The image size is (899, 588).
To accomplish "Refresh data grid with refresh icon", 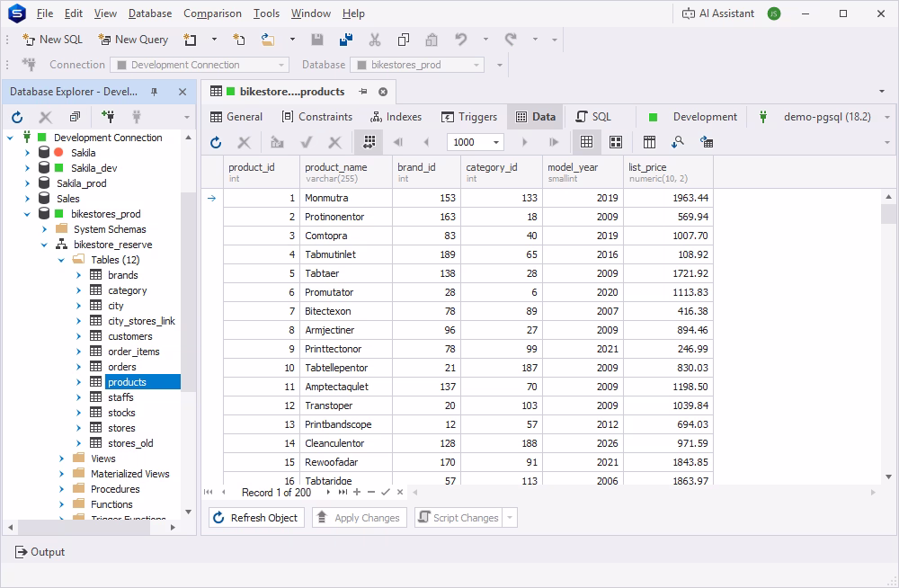I will pyautogui.click(x=216, y=142).
